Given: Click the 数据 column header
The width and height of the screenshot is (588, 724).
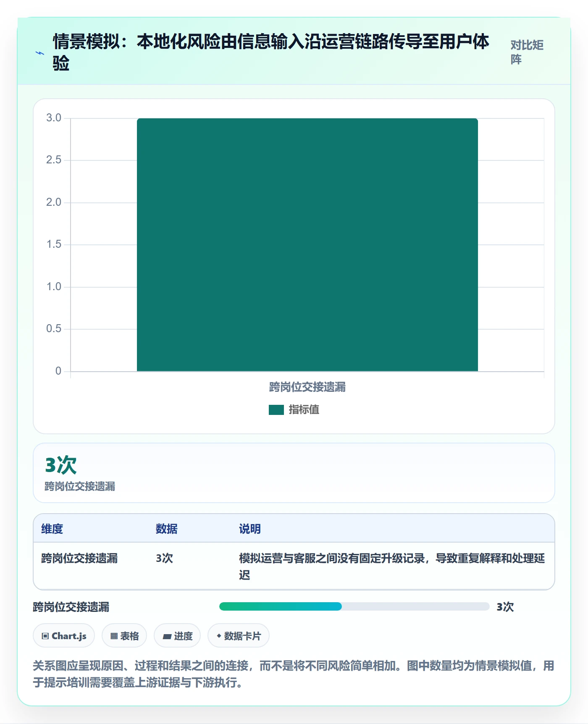Looking at the screenshot, I should click(x=167, y=529).
